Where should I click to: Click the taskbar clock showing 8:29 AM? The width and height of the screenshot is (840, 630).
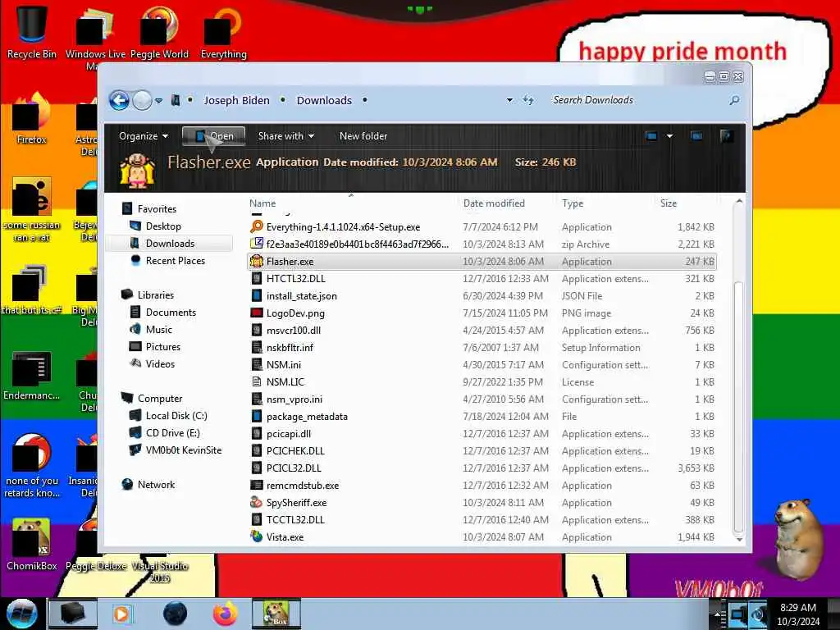pyautogui.click(x=798, y=614)
